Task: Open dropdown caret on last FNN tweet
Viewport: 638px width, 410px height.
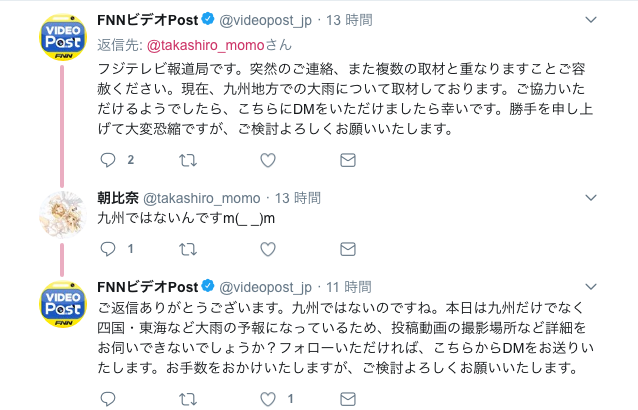Action: (620, 285)
